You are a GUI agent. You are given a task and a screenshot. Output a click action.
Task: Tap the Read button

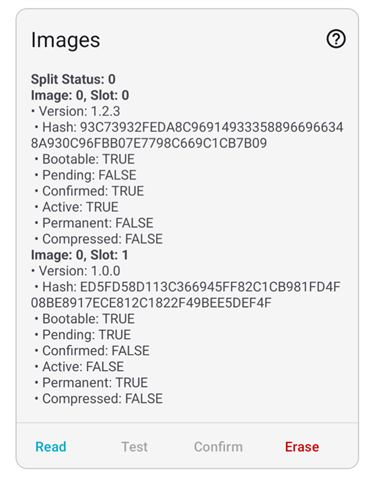[51, 447]
